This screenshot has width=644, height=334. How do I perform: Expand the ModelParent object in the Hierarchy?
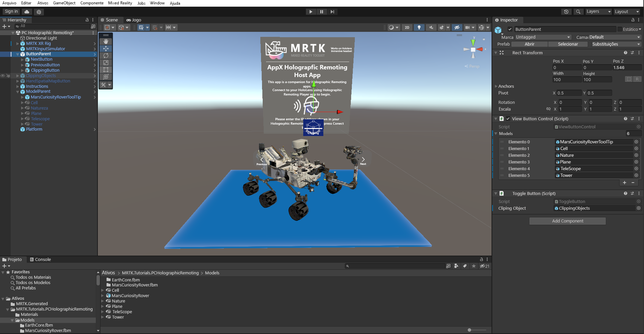(x=17, y=91)
